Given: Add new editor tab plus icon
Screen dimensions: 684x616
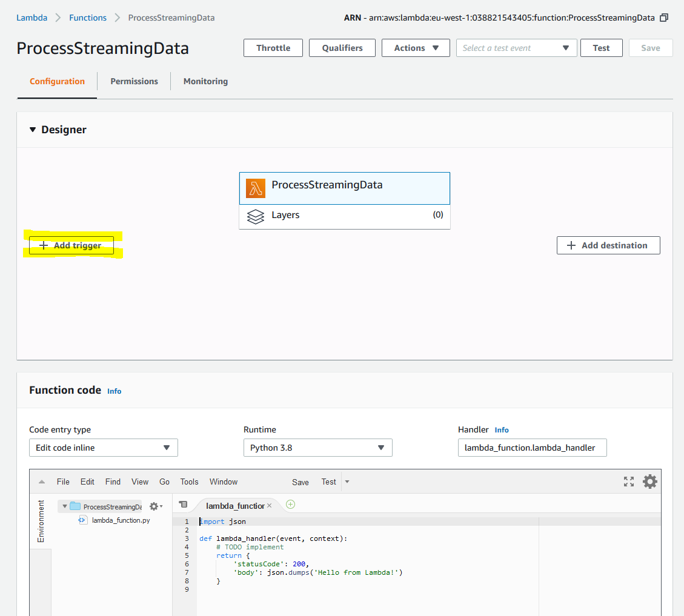Looking at the screenshot, I should point(291,505).
